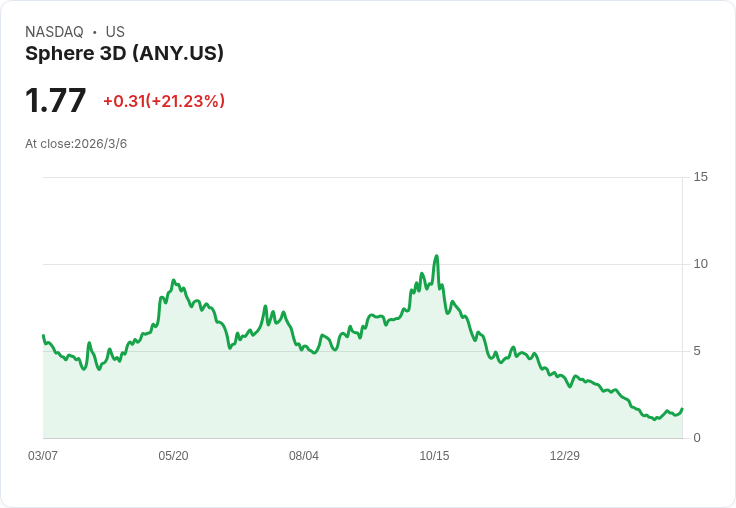Click the 10 y-axis value label
The height and width of the screenshot is (508, 736).
tap(700, 264)
